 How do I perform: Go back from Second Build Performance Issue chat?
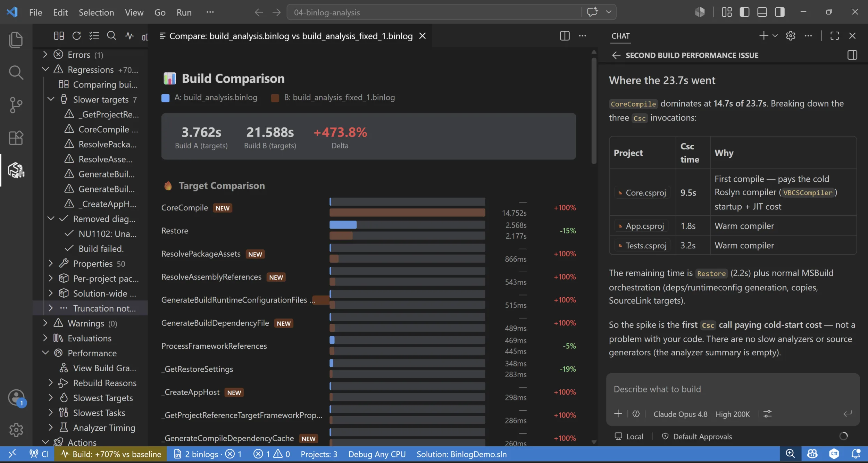click(616, 55)
